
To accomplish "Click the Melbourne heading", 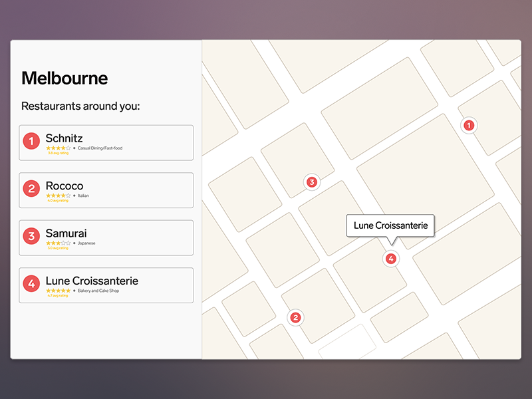I will pyautogui.click(x=65, y=78).
